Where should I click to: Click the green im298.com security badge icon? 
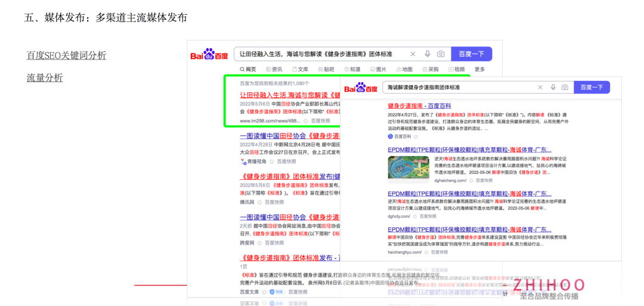tap(306, 121)
